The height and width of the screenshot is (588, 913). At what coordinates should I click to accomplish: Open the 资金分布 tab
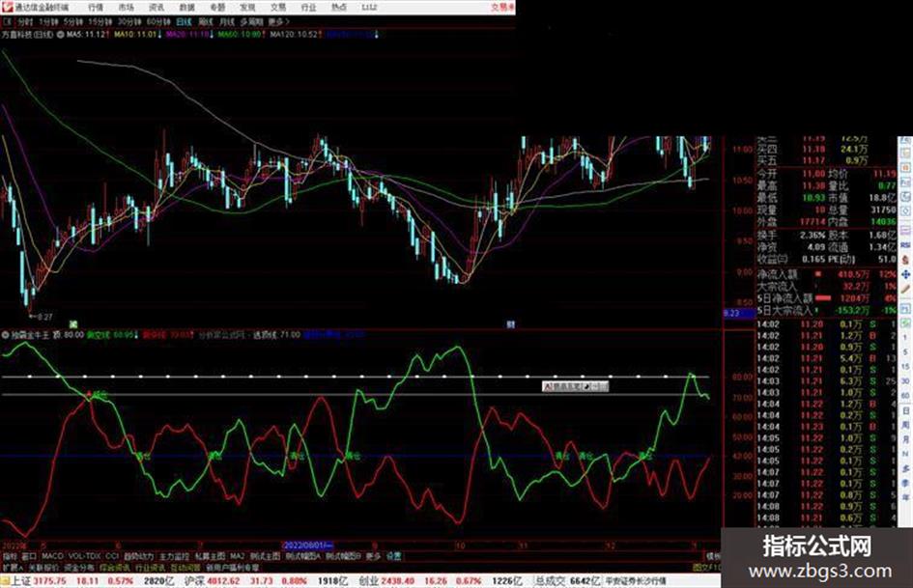[78, 567]
